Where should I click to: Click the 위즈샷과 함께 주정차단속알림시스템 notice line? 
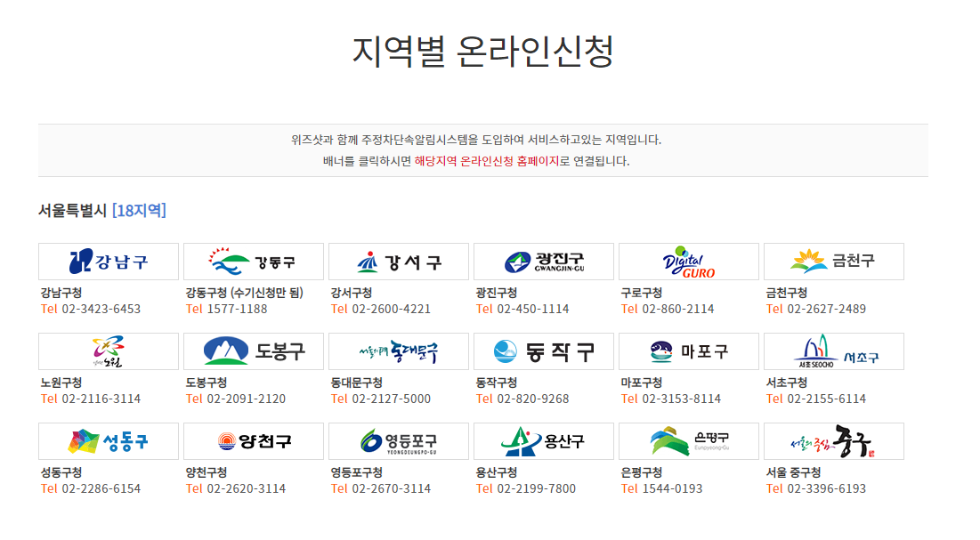476,140
